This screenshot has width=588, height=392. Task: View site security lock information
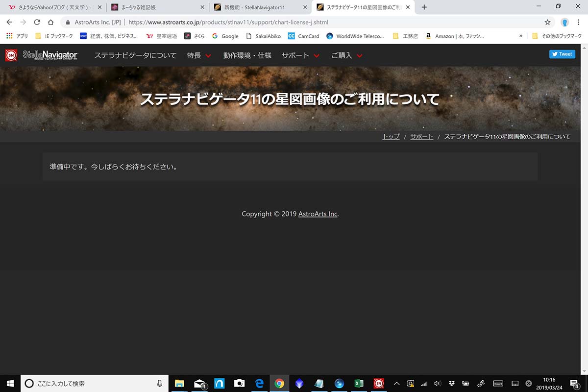(x=68, y=22)
